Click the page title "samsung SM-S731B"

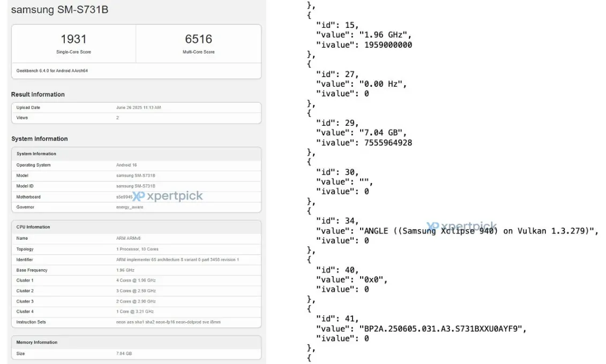(59, 10)
